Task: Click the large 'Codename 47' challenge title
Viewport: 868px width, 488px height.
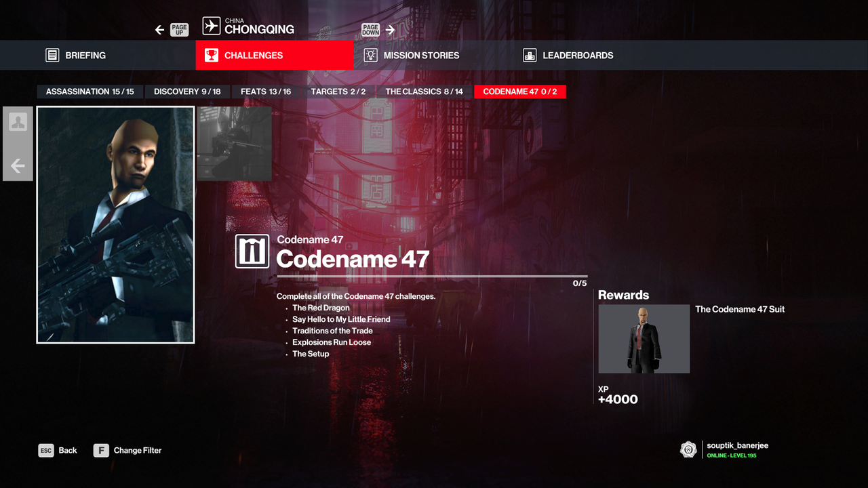Action: tap(353, 258)
